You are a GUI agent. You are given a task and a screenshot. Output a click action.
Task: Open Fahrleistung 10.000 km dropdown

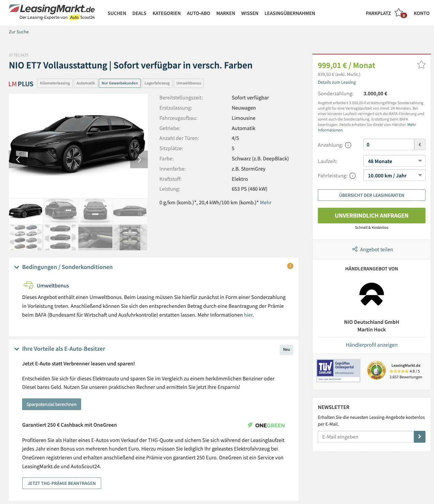[394, 175]
